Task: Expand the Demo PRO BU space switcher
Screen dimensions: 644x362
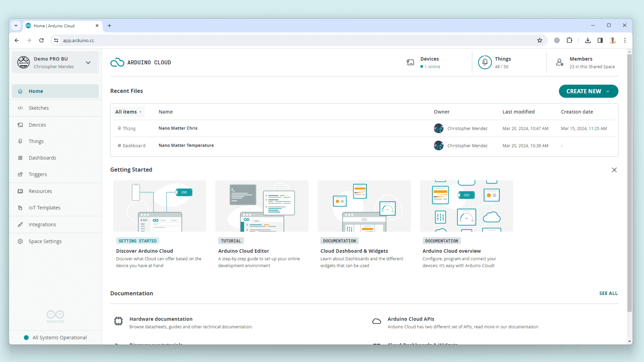Action: tap(88, 63)
